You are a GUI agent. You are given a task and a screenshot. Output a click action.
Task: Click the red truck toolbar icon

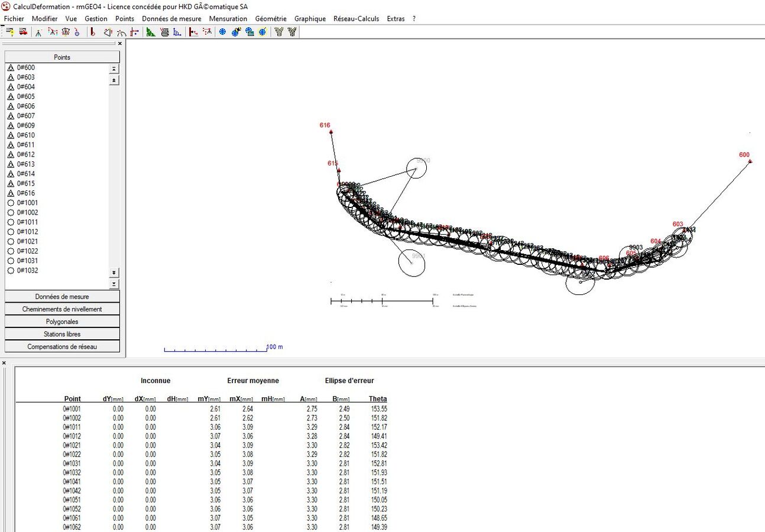pyautogui.click(x=23, y=32)
